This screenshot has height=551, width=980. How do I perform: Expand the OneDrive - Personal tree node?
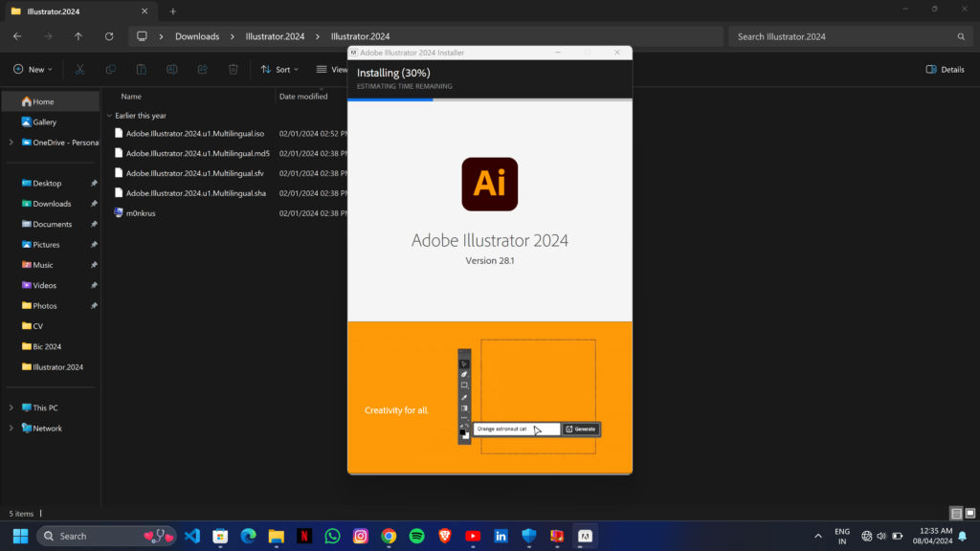tap(11, 143)
